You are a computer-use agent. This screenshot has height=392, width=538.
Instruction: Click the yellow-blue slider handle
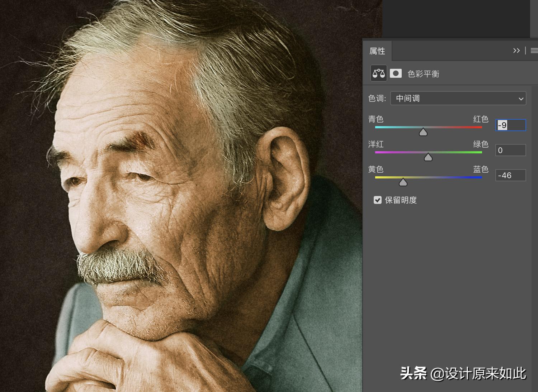pyautogui.click(x=403, y=182)
